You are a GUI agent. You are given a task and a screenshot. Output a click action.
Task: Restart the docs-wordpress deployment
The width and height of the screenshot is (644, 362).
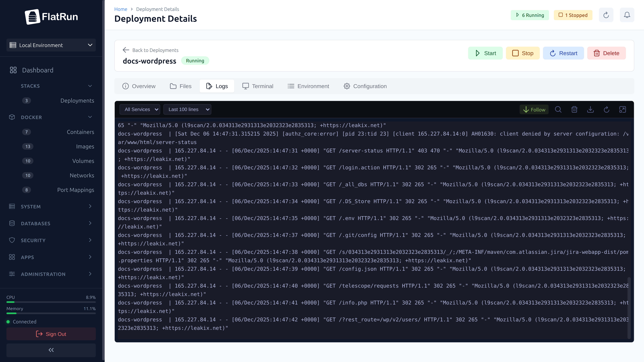coord(563,53)
